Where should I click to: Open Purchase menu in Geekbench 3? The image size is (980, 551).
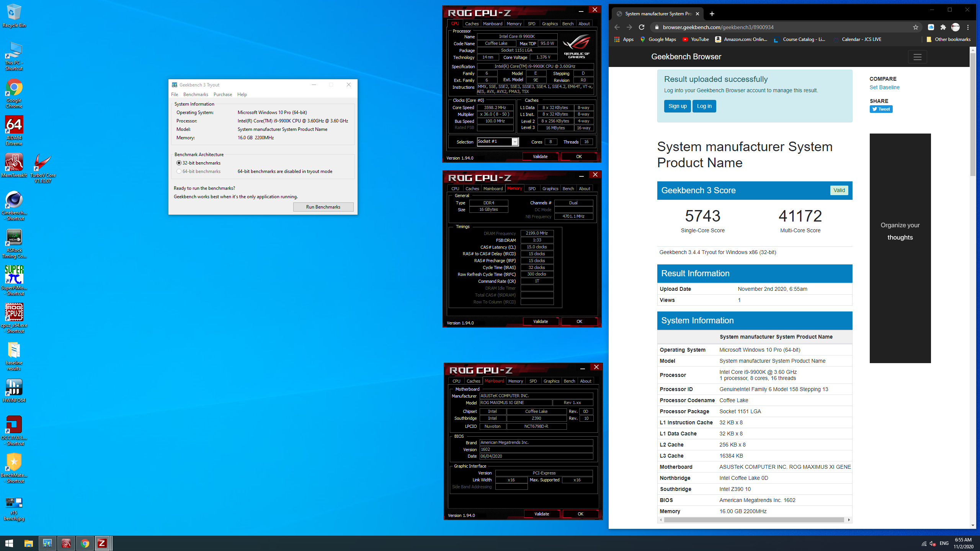click(223, 95)
